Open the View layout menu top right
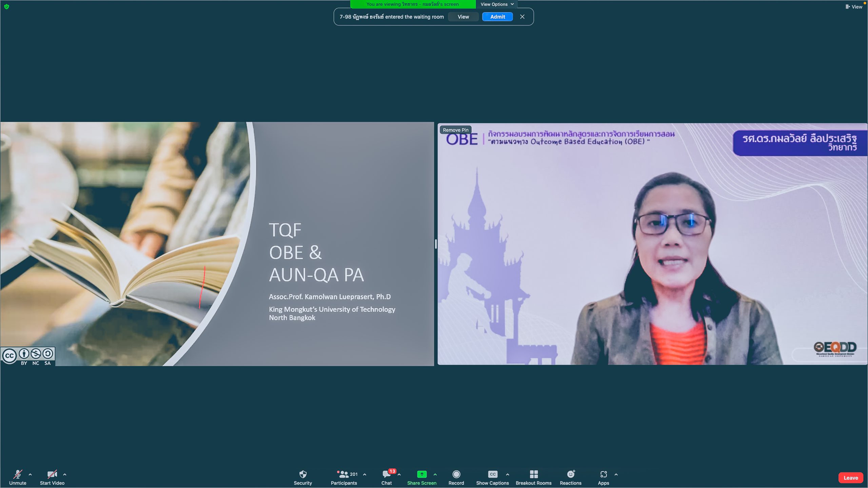The height and width of the screenshot is (488, 868). point(853,6)
